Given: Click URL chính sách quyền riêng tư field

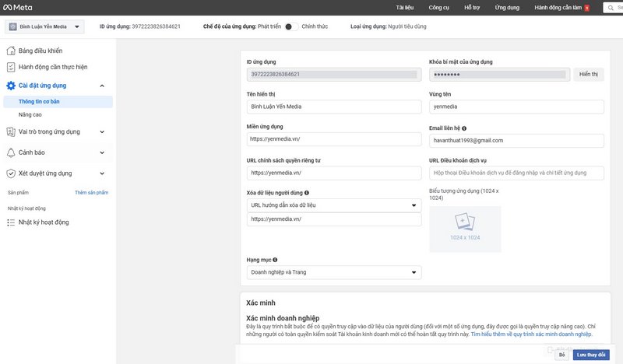Looking at the screenshot, I should [334, 173].
